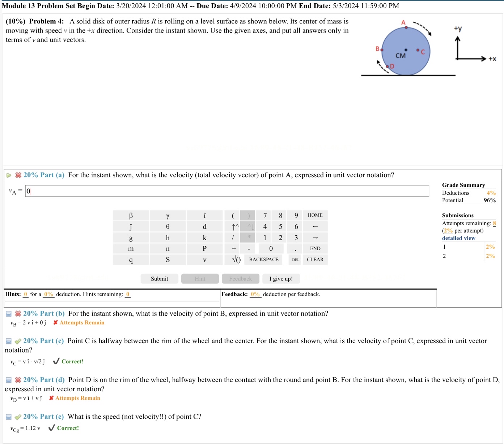
Task: Click the θ theta symbol key
Action: click(x=168, y=226)
